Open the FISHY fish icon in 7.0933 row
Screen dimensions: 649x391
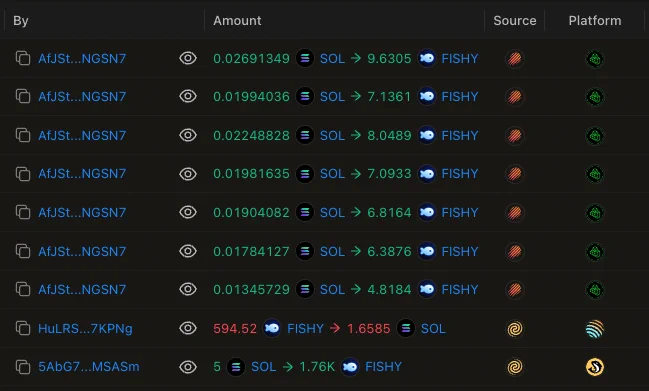coord(427,174)
